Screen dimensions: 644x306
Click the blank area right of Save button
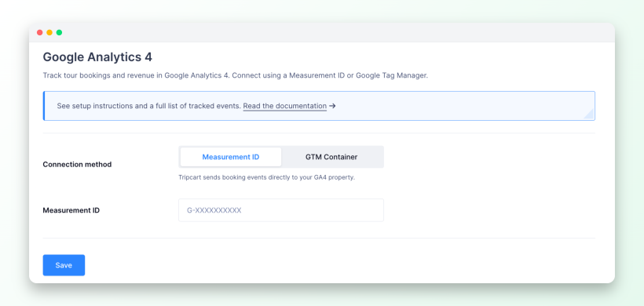[328, 265]
